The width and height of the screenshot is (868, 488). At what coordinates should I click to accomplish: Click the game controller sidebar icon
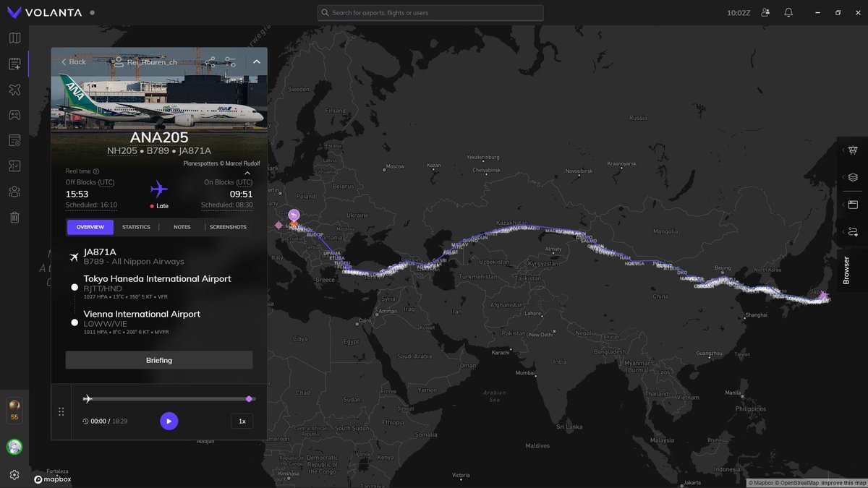pos(14,115)
